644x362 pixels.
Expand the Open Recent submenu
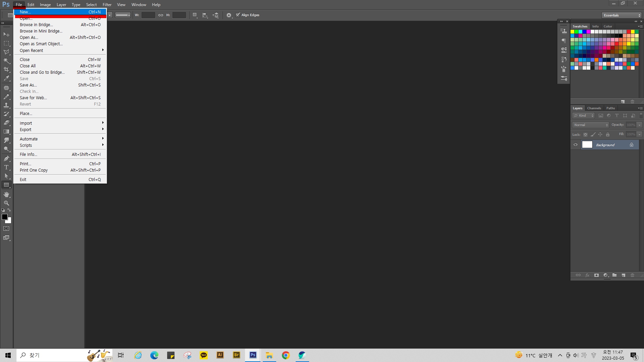(x=60, y=50)
